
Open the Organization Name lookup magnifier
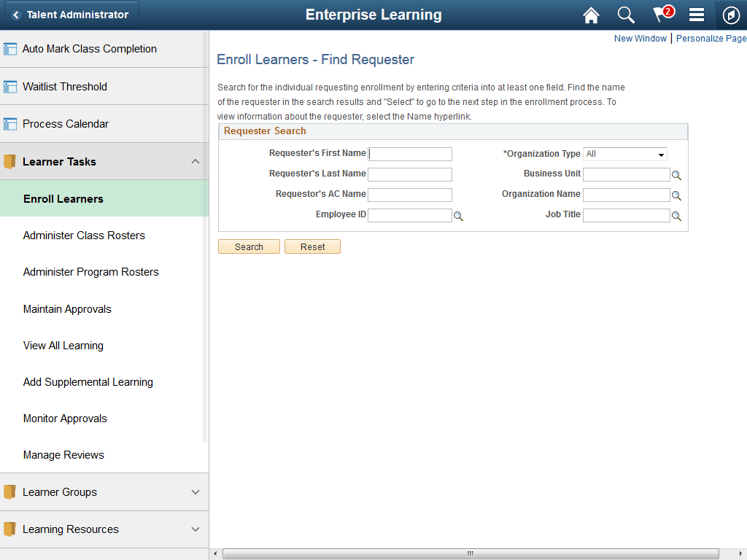676,195
